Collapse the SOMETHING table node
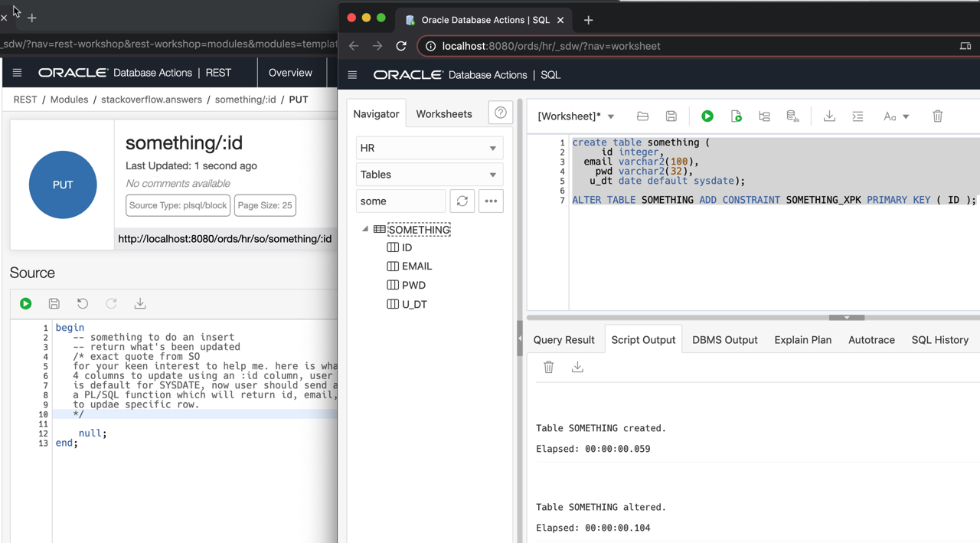This screenshot has width=980, height=543. click(x=365, y=229)
